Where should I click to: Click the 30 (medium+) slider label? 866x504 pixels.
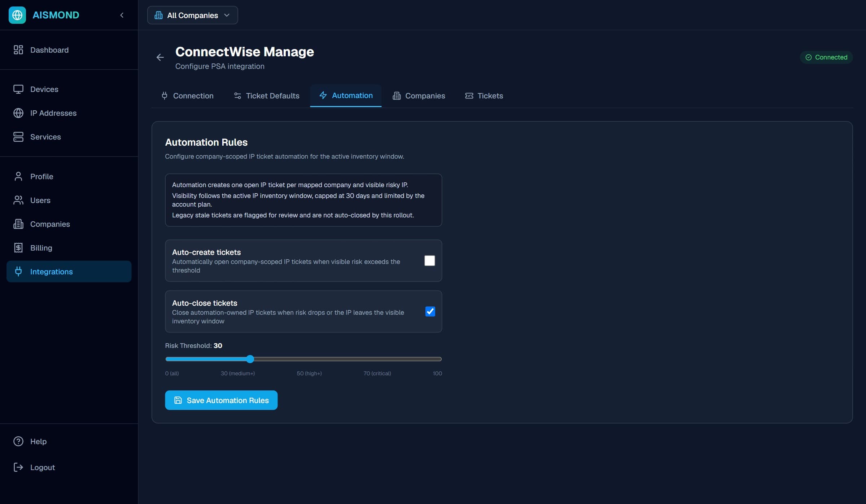coord(238,373)
